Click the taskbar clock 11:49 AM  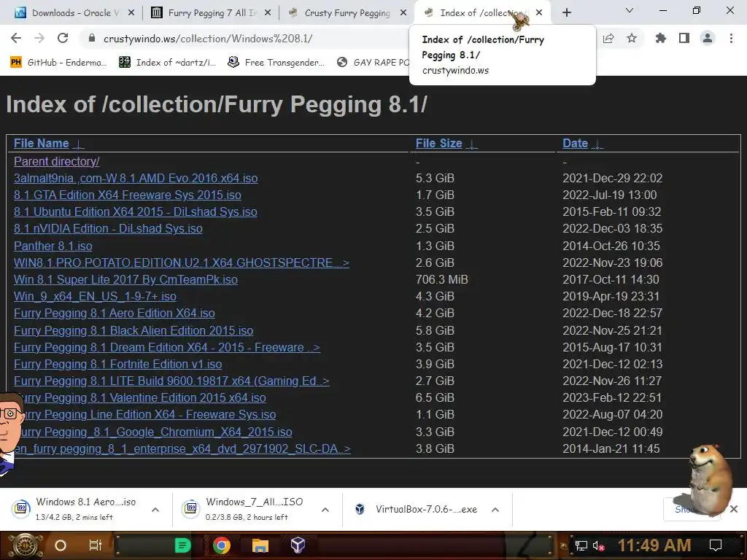(x=654, y=545)
